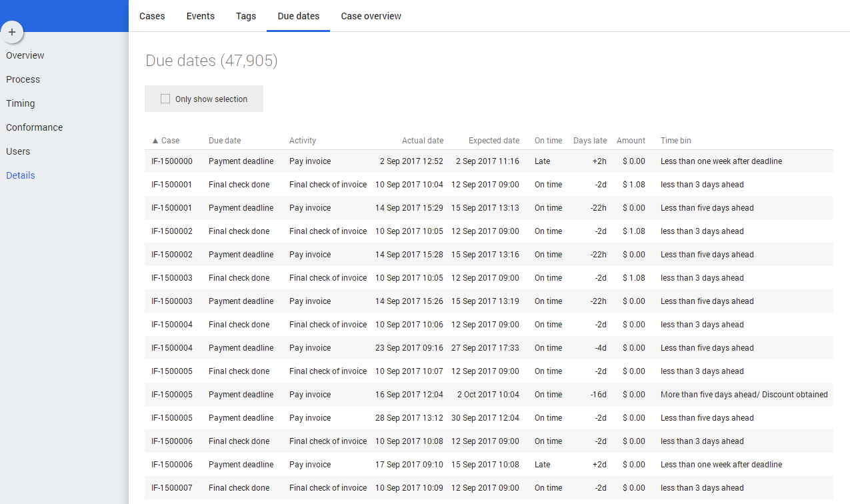Click the Expected date column header
Viewport: 850px width, 504px height.
[x=493, y=141]
